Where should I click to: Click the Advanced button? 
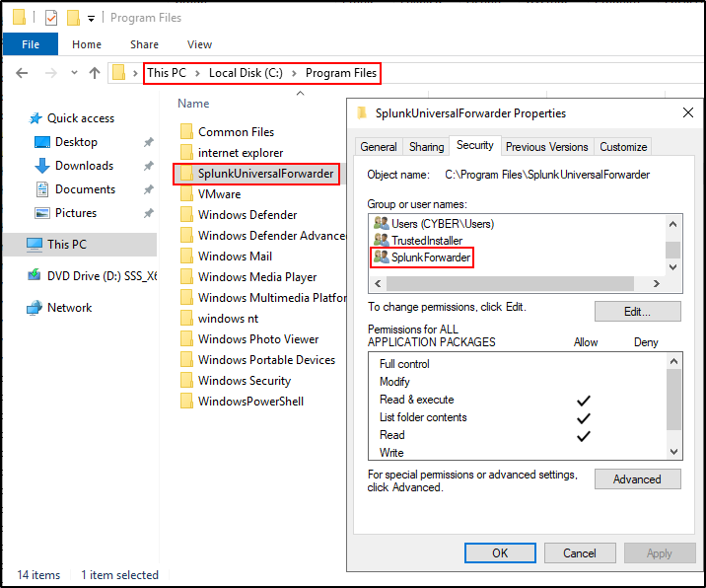coord(637,478)
